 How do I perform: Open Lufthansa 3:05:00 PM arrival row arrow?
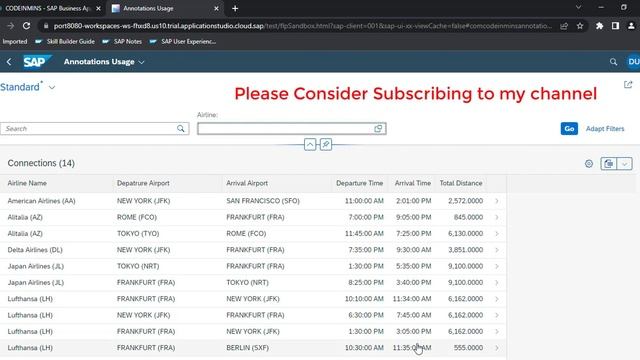tap(497, 331)
